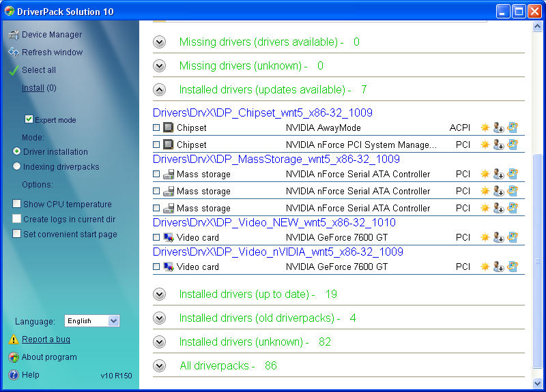Click Windows update icon of Video card under DP_Video_nVIDIA

(x=513, y=267)
